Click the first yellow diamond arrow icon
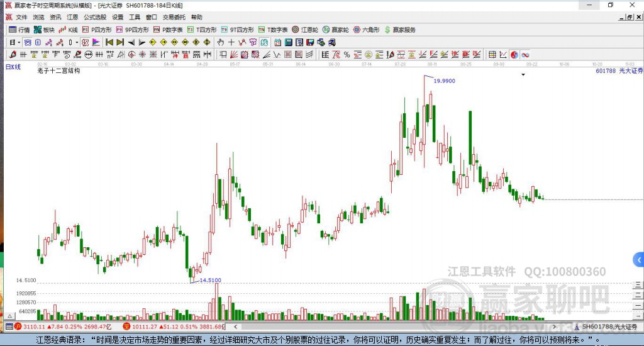Image resolution: width=644 pixels, height=346 pixels. click(x=152, y=42)
